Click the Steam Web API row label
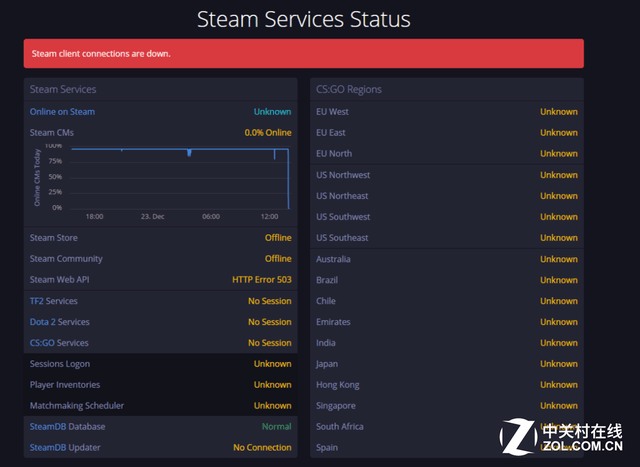Image resolution: width=640 pixels, height=467 pixels. point(60,280)
